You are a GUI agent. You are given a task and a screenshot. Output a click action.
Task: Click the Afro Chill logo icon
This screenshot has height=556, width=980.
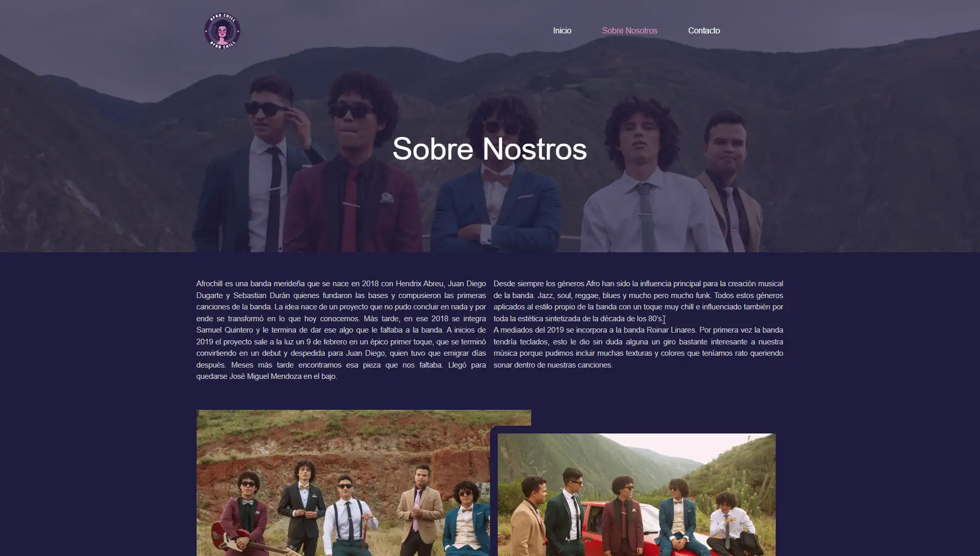(222, 31)
